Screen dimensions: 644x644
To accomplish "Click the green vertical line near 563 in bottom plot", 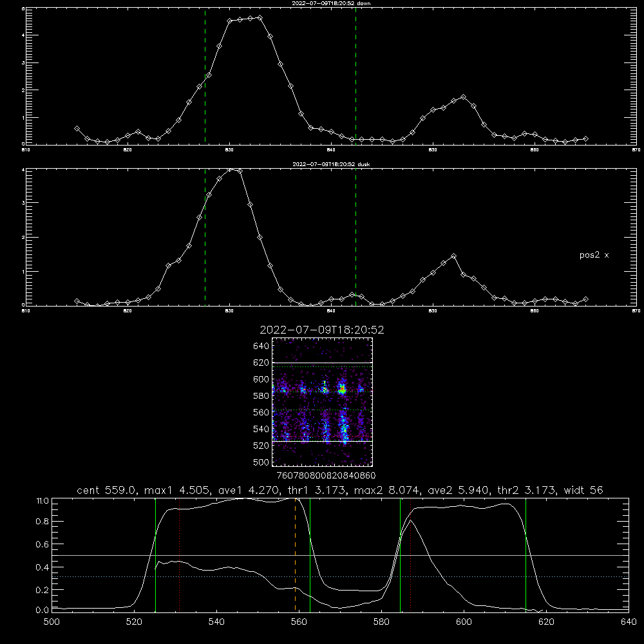I will pyautogui.click(x=310, y=555).
